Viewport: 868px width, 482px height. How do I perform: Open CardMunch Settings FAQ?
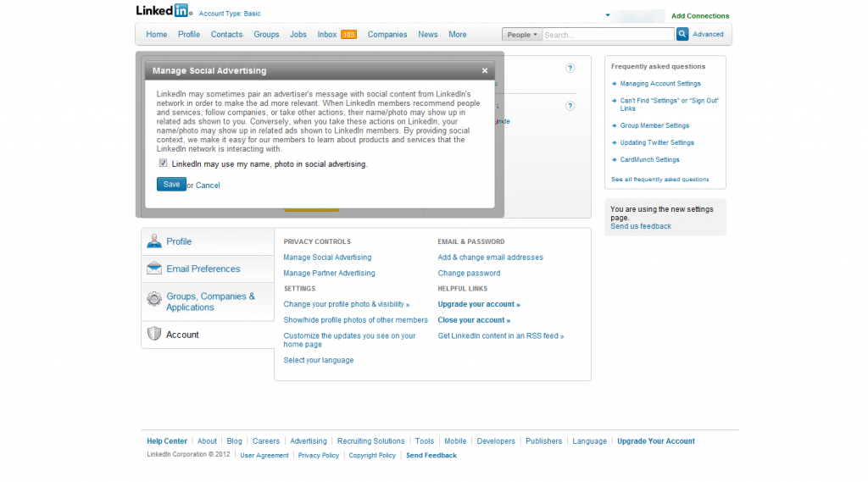[649, 160]
